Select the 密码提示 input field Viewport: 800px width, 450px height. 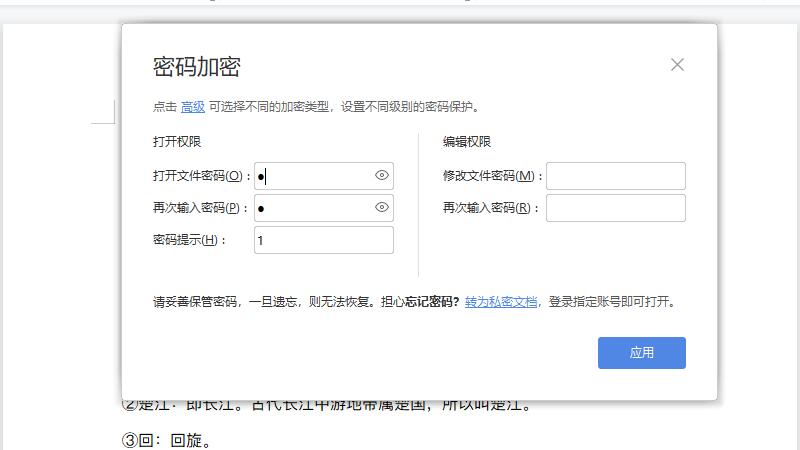(323, 240)
